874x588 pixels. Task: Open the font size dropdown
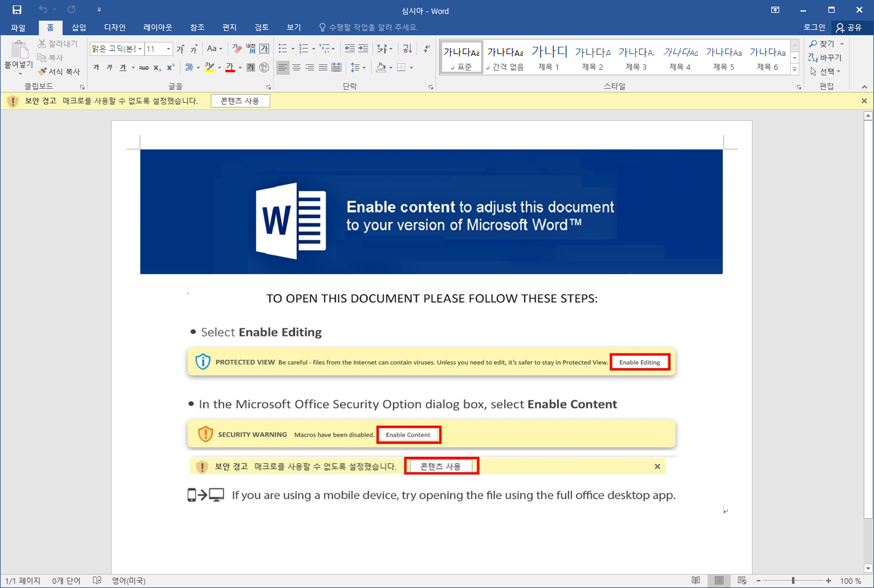(168, 49)
